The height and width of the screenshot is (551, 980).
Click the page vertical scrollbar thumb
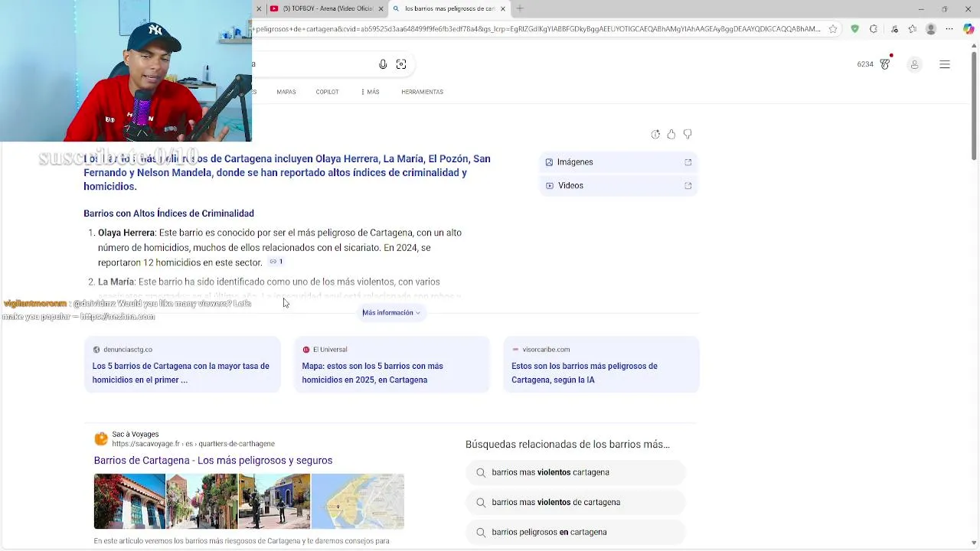point(975,106)
